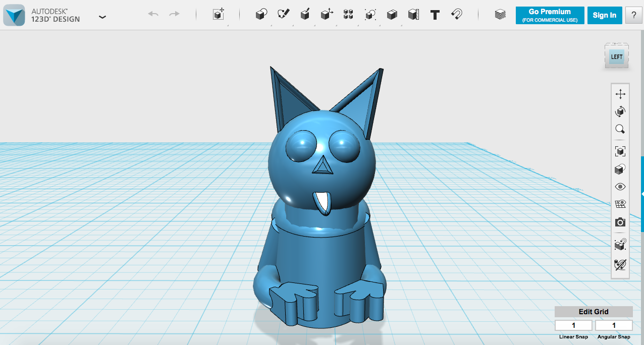This screenshot has width=644, height=345.
Task: Select the Snap magnet tool
Action: coord(457,14)
